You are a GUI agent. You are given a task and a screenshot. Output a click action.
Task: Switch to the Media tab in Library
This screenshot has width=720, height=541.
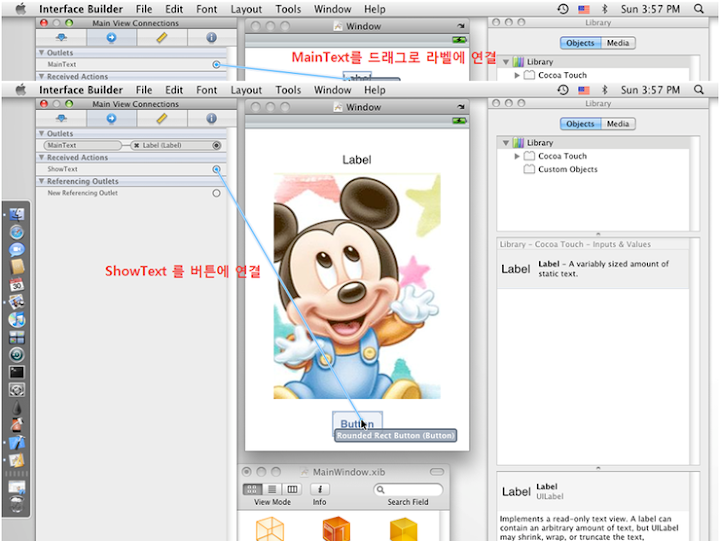[x=618, y=124]
